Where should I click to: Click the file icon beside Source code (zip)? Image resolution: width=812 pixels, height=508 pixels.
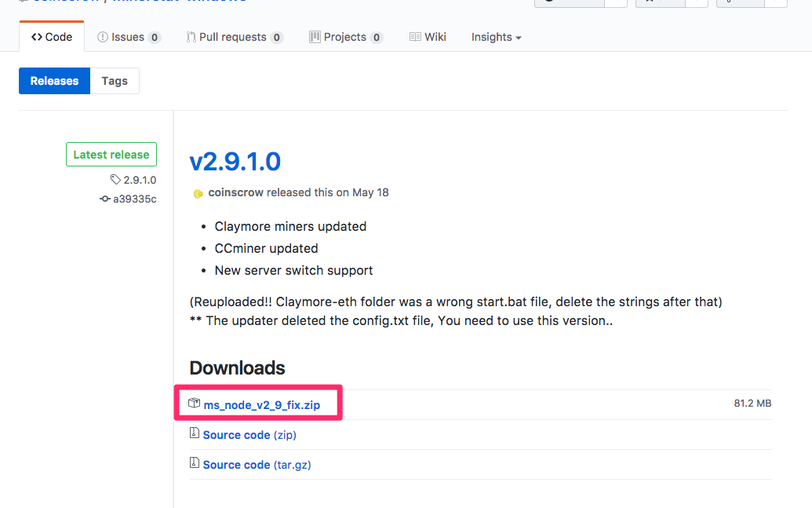[x=195, y=433]
